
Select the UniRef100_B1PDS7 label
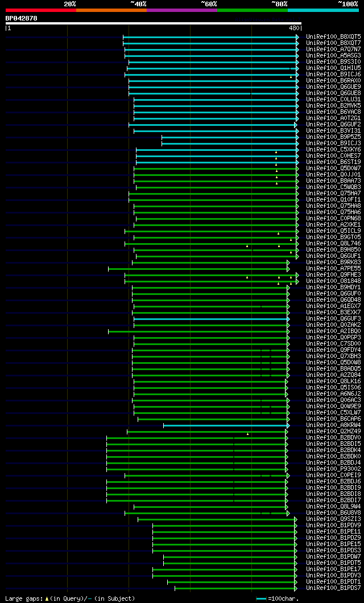[333, 589]
